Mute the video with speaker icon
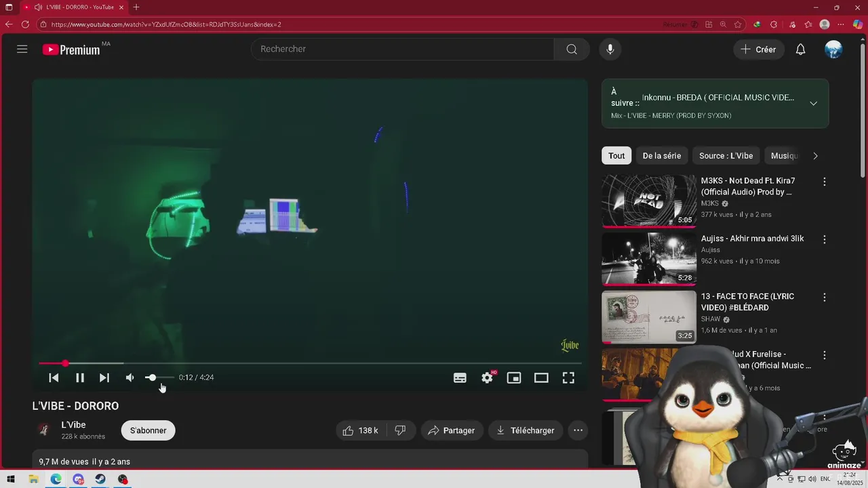 point(130,378)
